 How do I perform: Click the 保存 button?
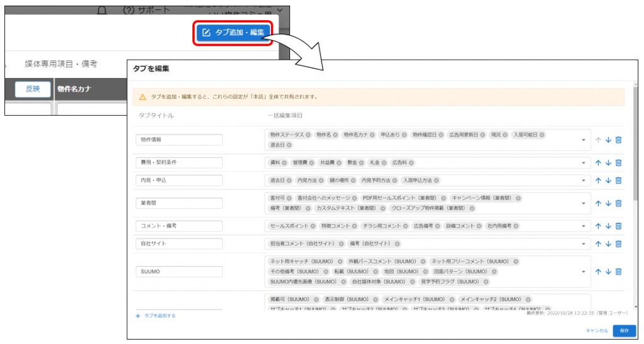click(x=625, y=330)
